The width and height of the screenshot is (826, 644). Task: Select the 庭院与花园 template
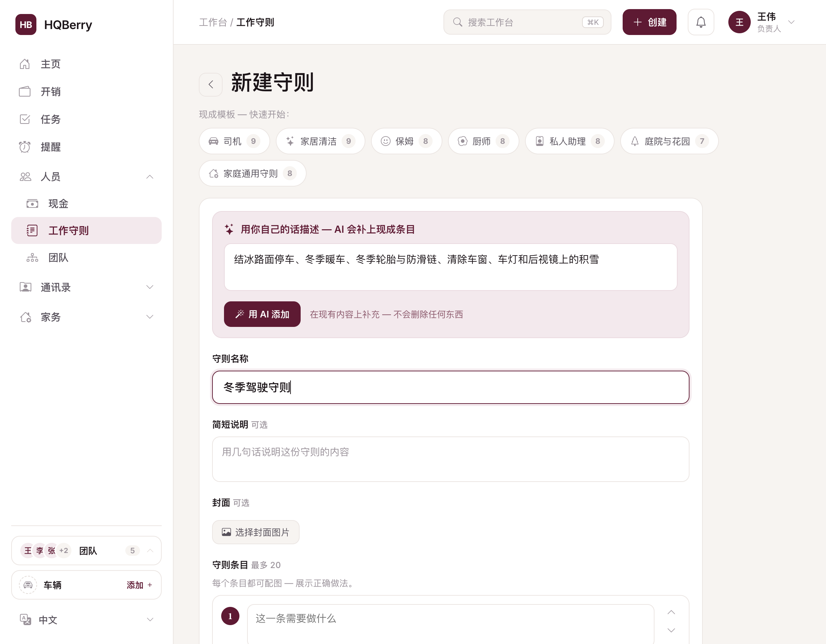point(670,141)
